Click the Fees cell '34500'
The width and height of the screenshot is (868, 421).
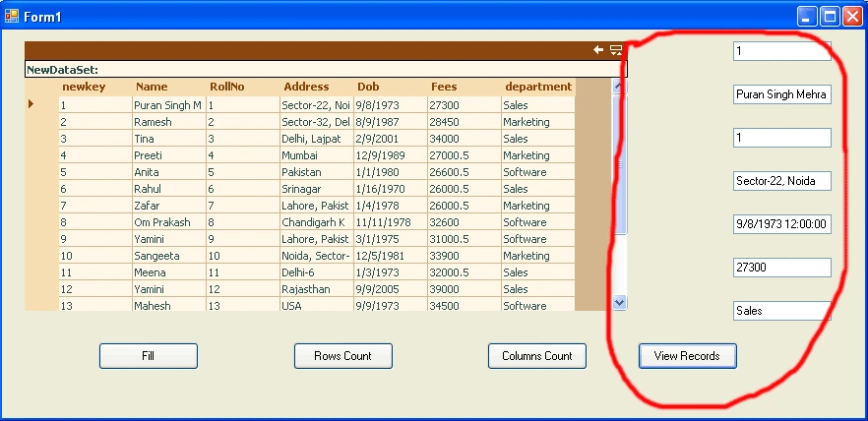click(465, 305)
